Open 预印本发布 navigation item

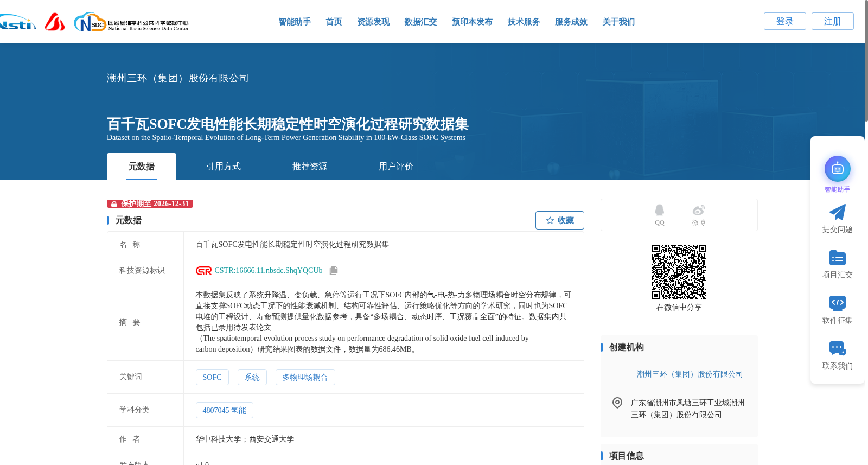pos(472,22)
